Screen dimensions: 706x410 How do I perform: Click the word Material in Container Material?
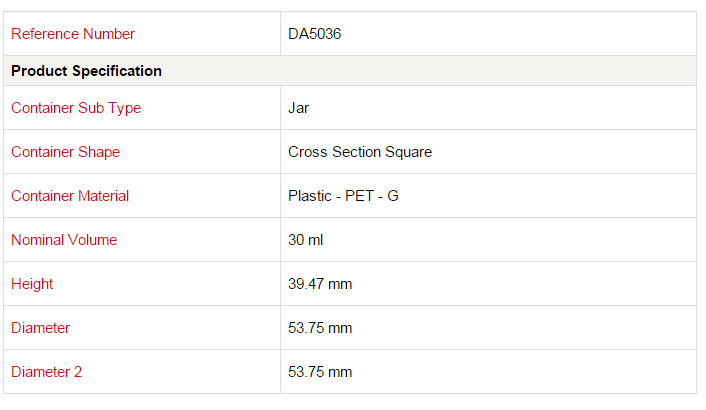click(x=103, y=196)
